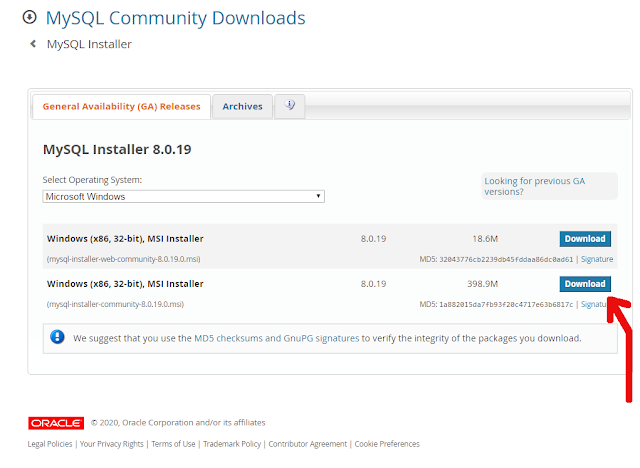Click MySQL Installer 8.0.19 heading
The height and width of the screenshot is (468, 640).
[117, 149]
